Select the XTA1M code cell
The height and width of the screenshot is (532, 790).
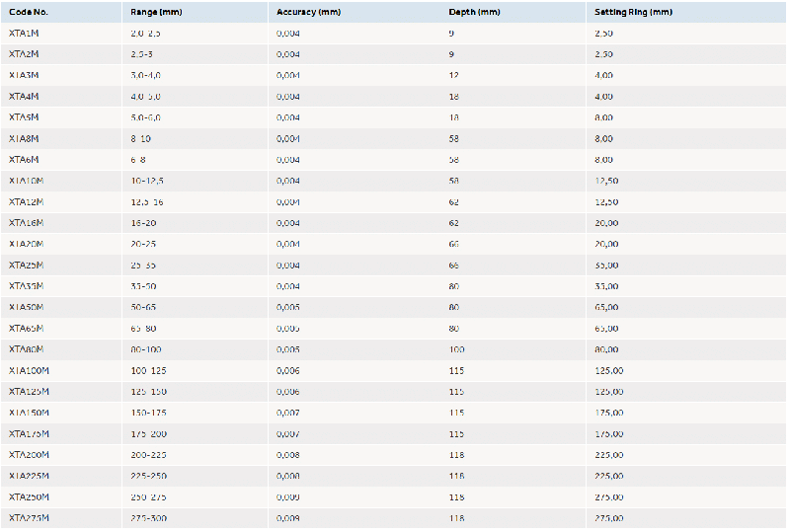(x=24, y=34)
